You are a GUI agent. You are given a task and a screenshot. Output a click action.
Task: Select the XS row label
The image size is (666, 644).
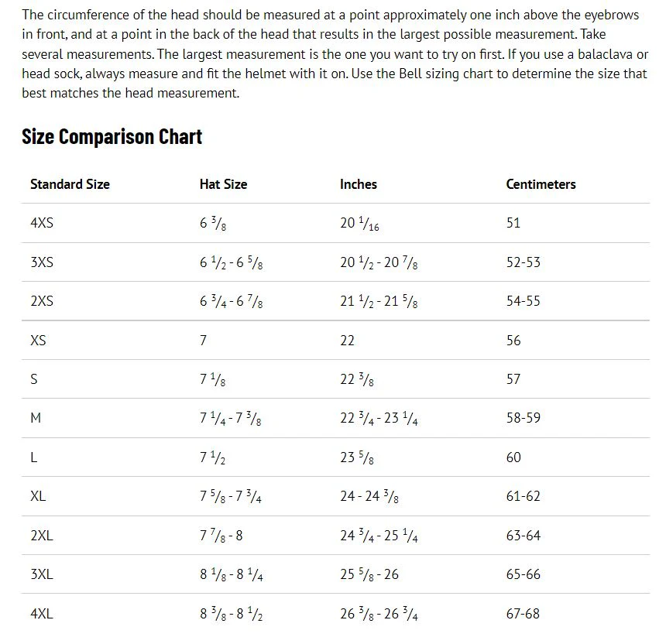(x=38, y=341)
